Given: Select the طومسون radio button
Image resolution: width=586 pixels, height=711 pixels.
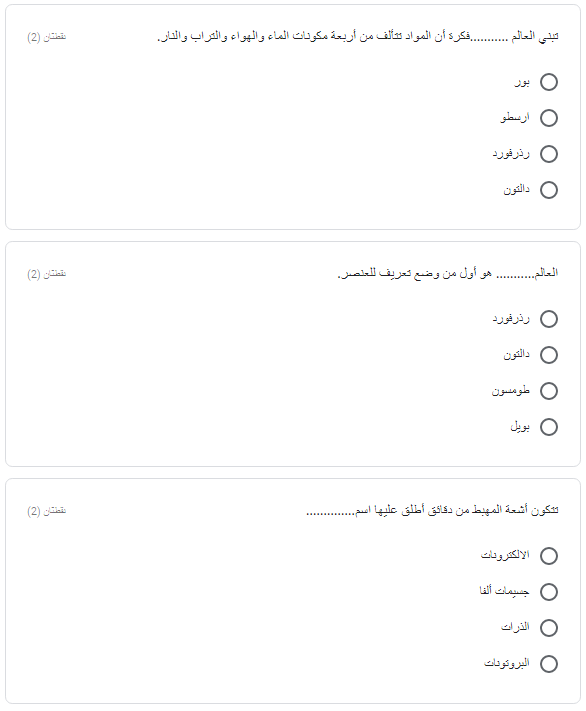Looking at the screenshot, I should pyautogui.click(x=548, y=390).
